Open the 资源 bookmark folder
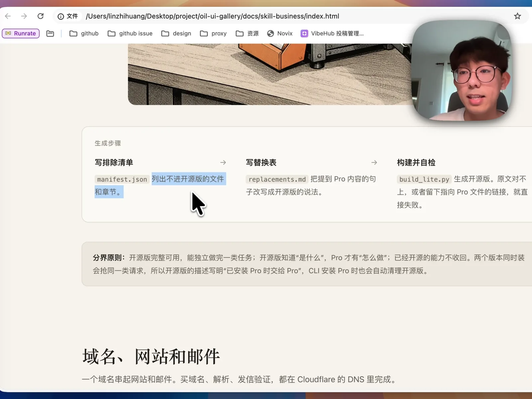 click(247, 33)
